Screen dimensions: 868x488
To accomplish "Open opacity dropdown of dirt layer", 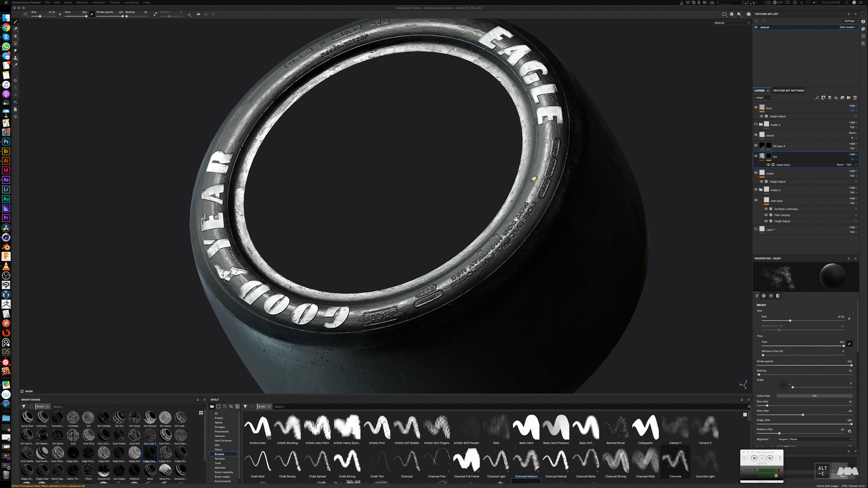I will (x=854, y=159).
